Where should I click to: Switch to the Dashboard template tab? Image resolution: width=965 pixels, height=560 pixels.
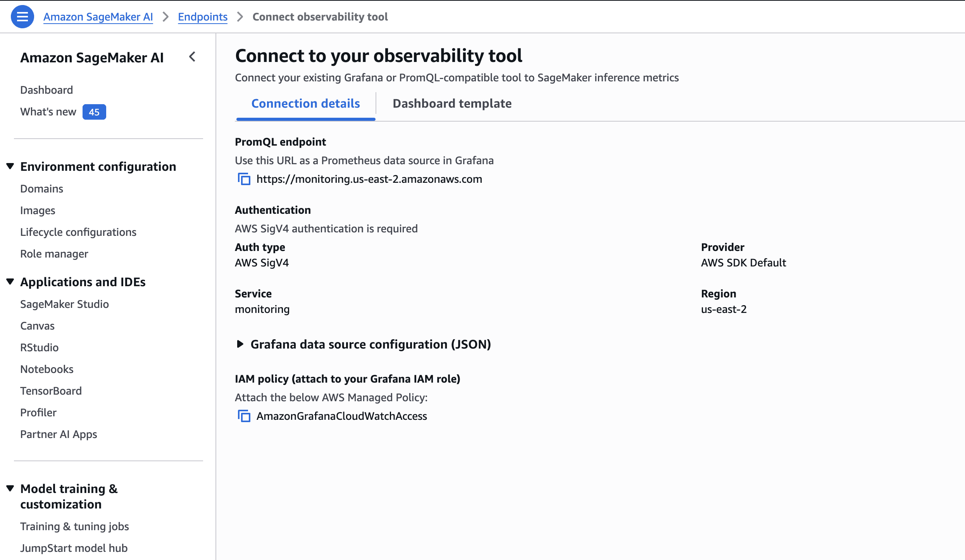pyautogui.click(x=452, y=103)
